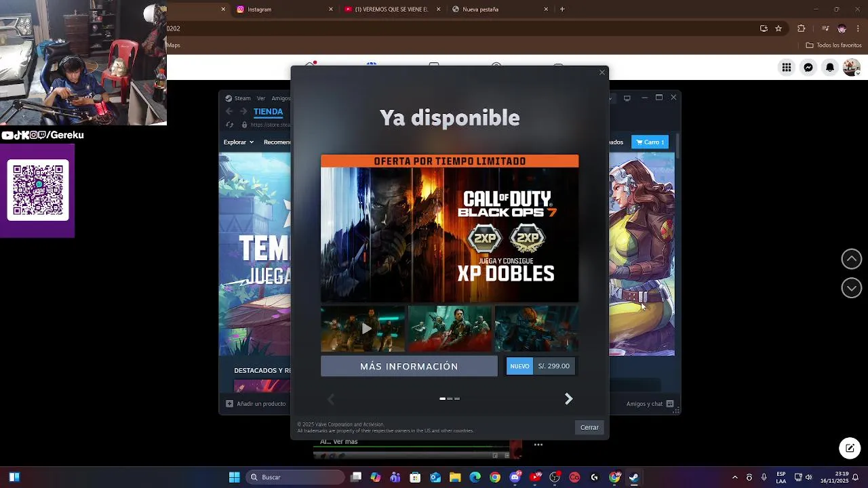Open Amigos y chat in Steam
868x488 pixels.
[x=650, y=404]
